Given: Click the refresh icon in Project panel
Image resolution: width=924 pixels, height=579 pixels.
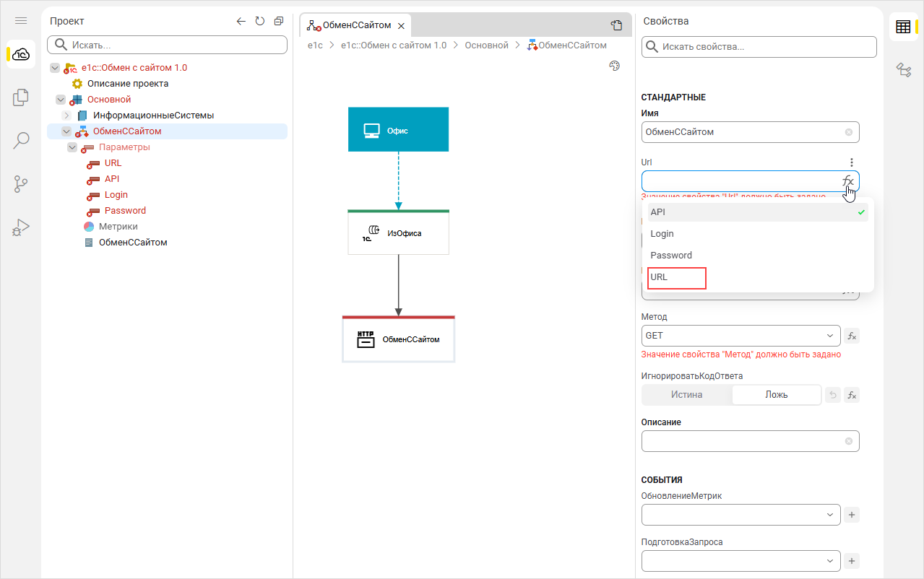Looking at the screenshot, I should (x=260, y=22).
